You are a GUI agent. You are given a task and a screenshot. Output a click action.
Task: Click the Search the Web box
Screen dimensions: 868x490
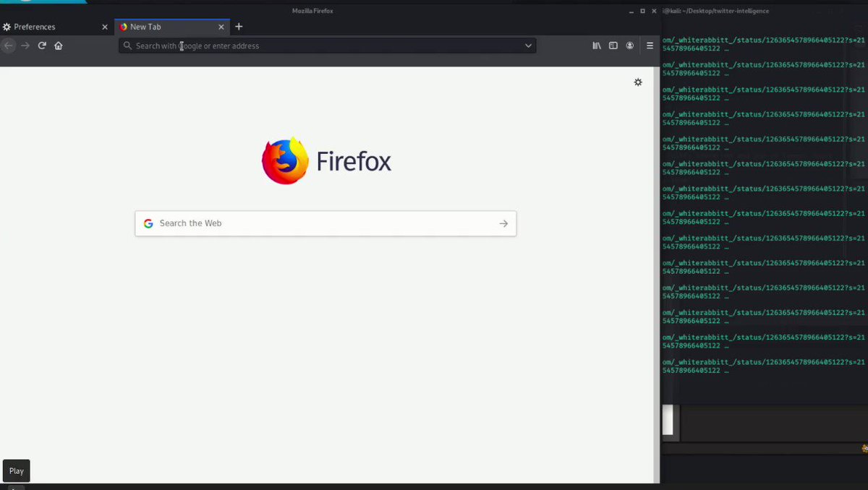click(x=325, y=223)
